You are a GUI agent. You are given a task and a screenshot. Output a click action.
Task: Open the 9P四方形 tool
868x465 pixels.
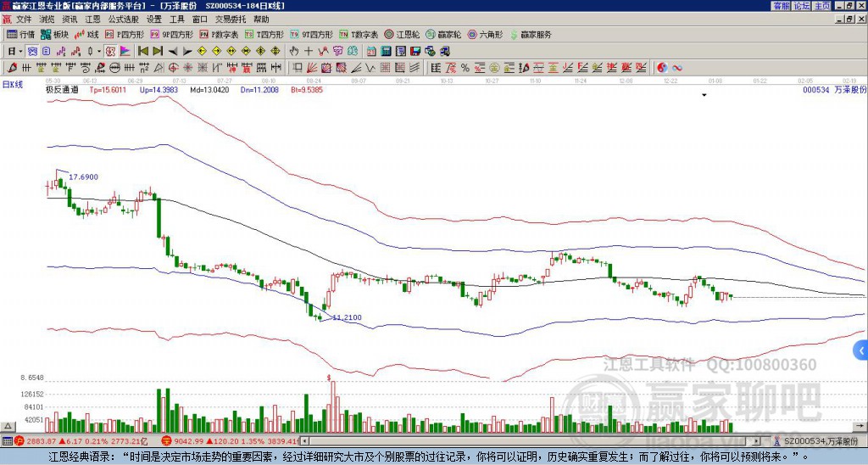(171, 34)
